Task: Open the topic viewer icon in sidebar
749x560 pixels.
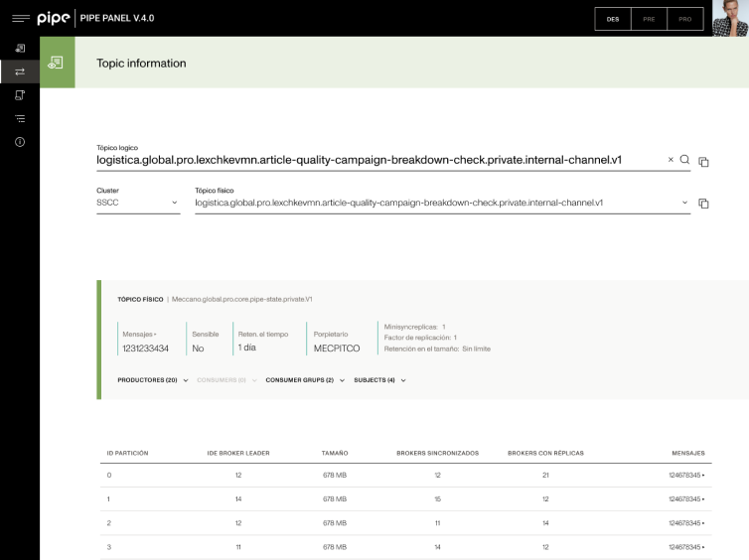Action: 20,49
